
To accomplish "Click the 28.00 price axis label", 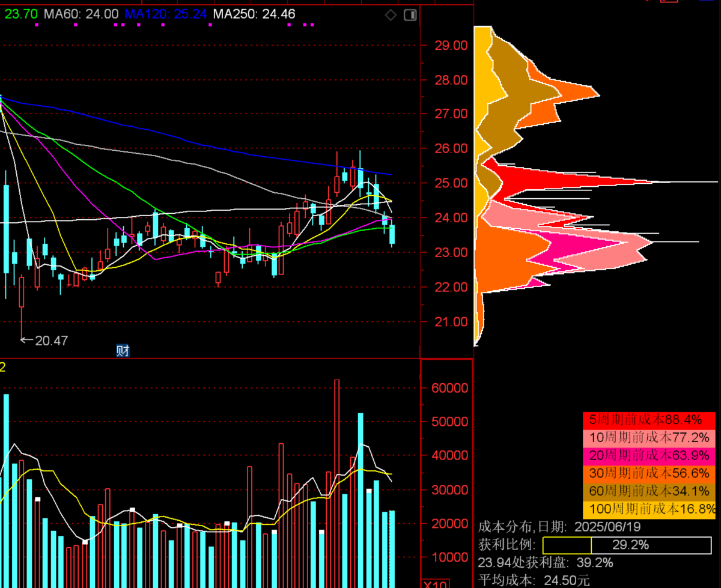I will click(x=451, y=80).
